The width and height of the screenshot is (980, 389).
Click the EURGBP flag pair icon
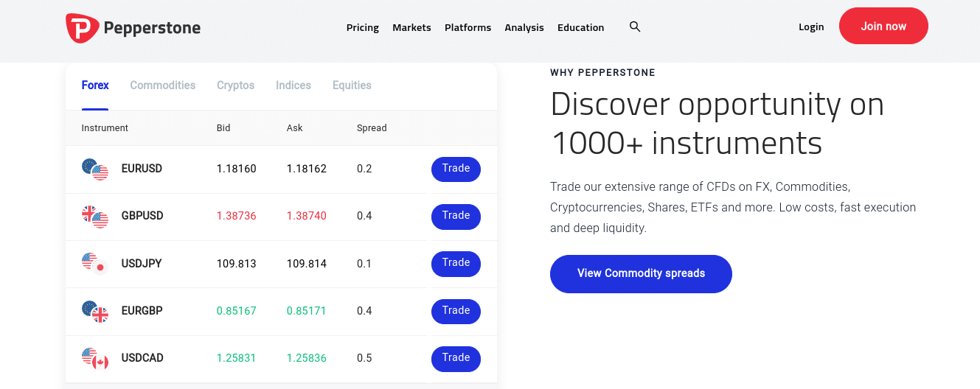click(x=95, y=311)
